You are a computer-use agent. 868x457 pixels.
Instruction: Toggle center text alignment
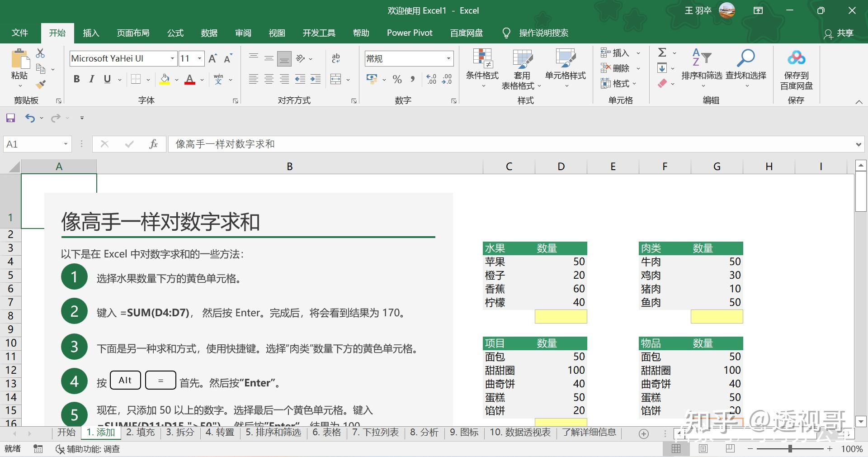point(269,79)
